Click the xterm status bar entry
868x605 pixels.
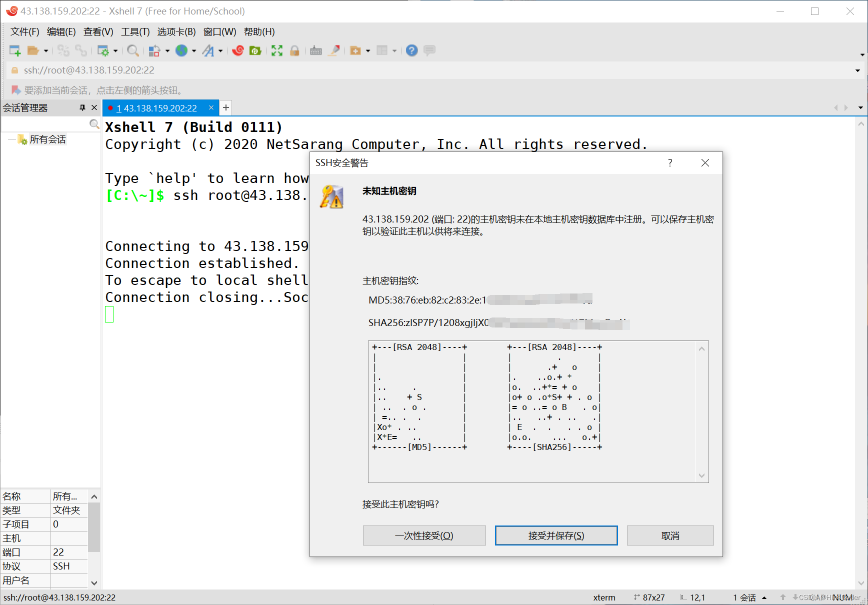point(604,597)
